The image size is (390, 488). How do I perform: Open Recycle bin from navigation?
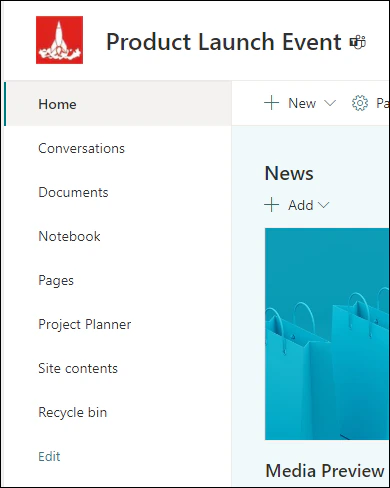73,413
